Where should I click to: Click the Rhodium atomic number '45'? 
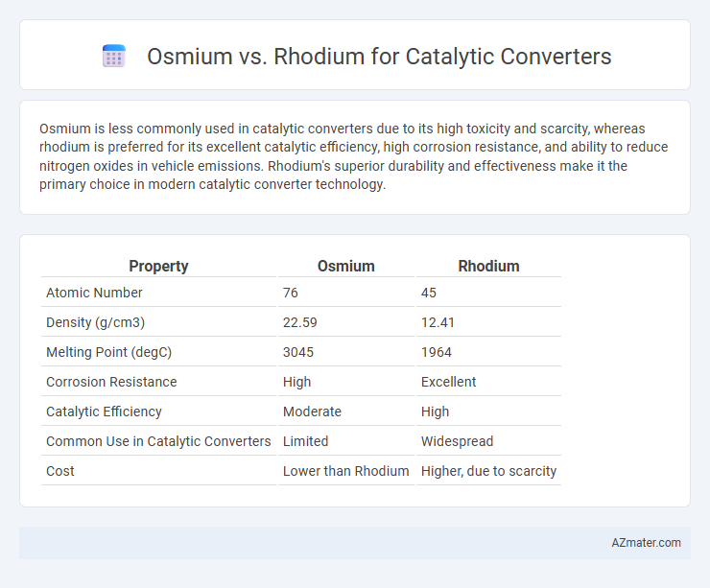[428, 293]
